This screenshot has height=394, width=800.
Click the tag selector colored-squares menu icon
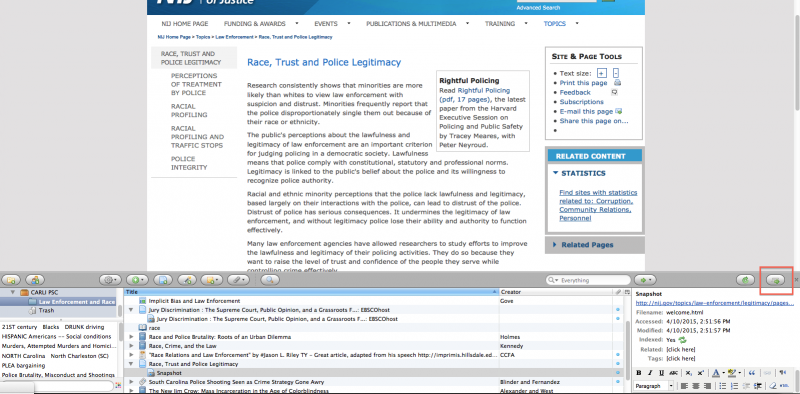[x=118, y=385]
